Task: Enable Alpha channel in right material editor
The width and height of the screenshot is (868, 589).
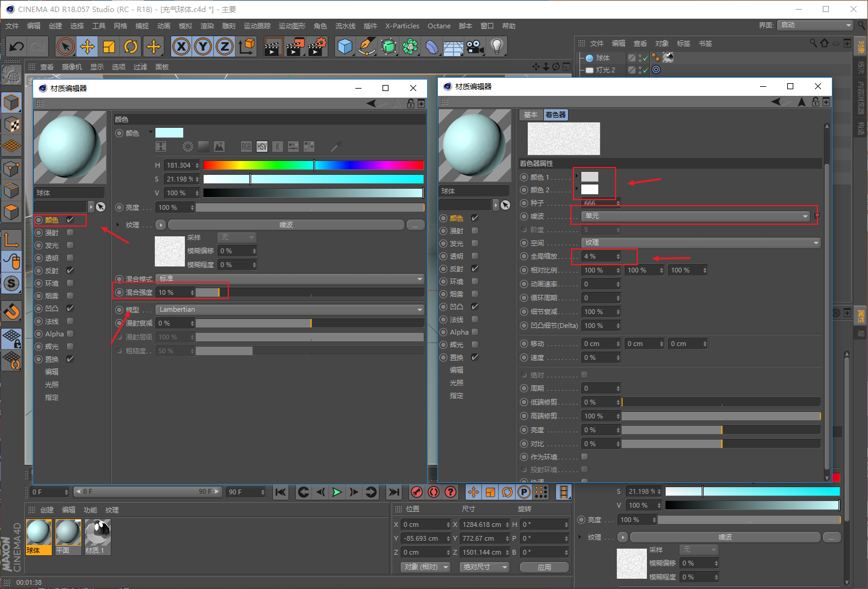Action: point(475,332)
